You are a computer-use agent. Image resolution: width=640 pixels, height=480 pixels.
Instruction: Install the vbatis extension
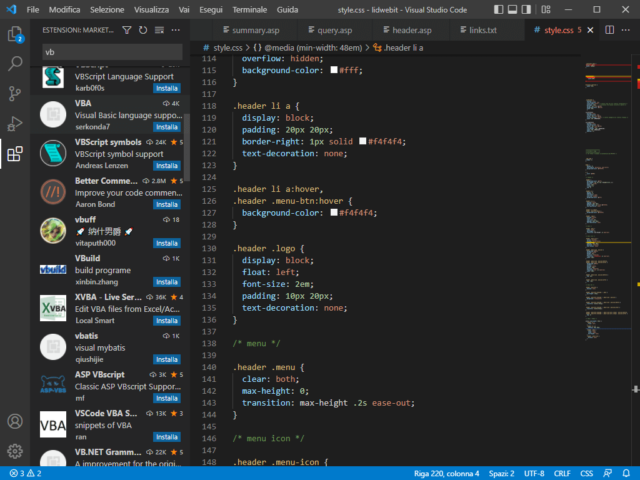tap(167, 360)
